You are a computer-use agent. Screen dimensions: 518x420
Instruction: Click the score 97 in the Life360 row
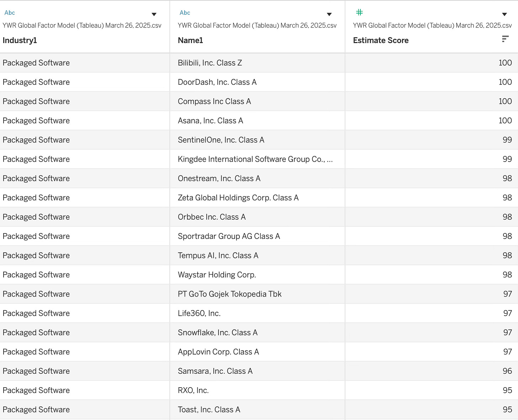[x=508, y=313]
